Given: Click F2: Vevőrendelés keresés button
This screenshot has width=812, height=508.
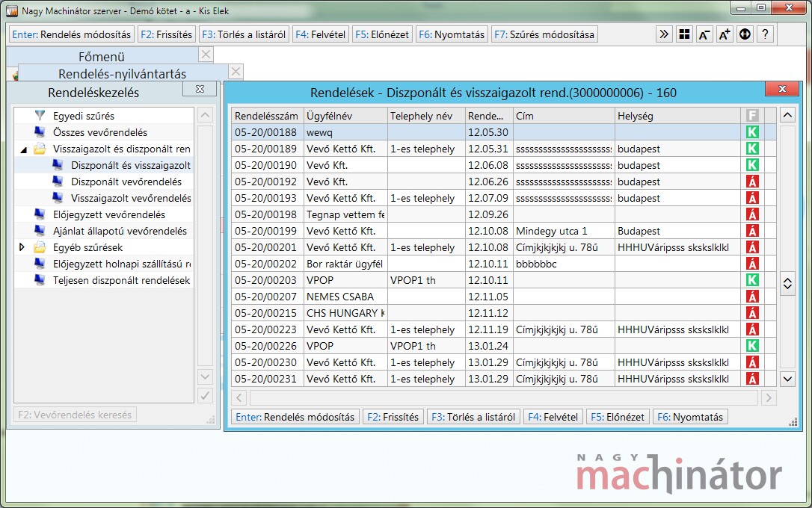Looking at the screenshot, I should point(75,415).
